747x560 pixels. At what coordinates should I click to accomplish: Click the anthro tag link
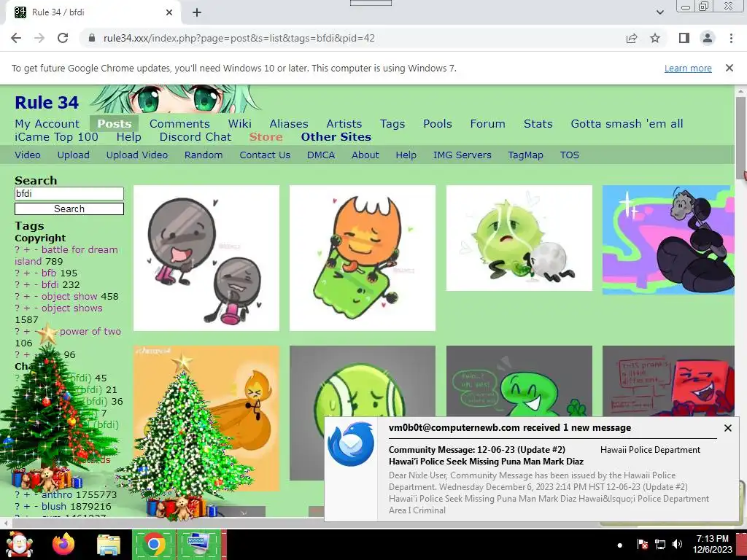click(57, 495)
